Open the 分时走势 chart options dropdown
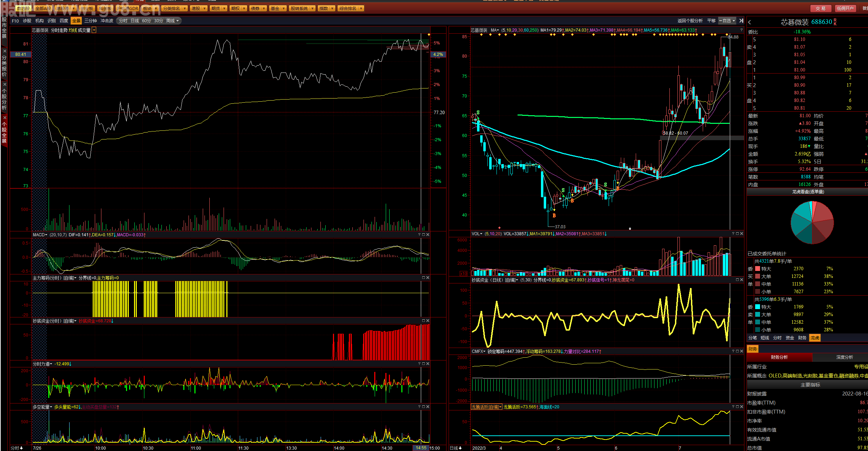 point(94,30)
